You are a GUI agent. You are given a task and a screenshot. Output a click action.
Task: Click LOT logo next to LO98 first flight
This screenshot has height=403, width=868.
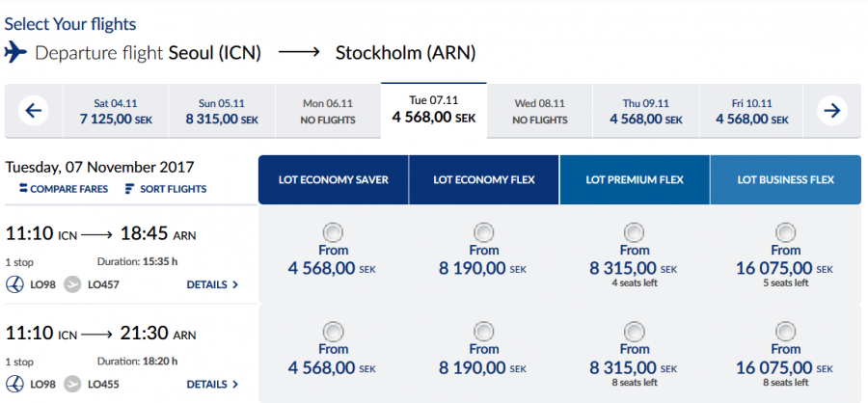pyautogui.click(x=16, y=284)
